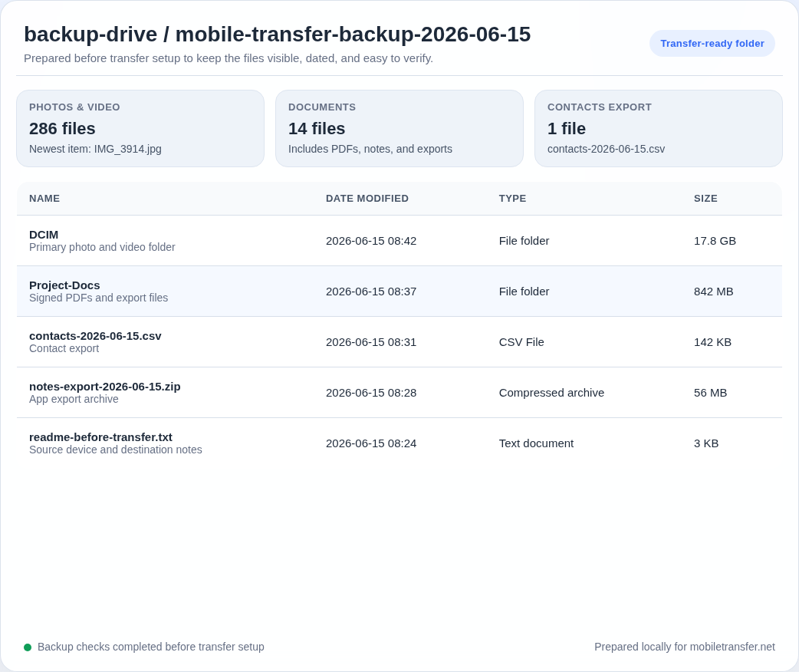This screenshot has width=799, height=672.
Task: Click 'App export archive' description
Action: tap(74, 399)
